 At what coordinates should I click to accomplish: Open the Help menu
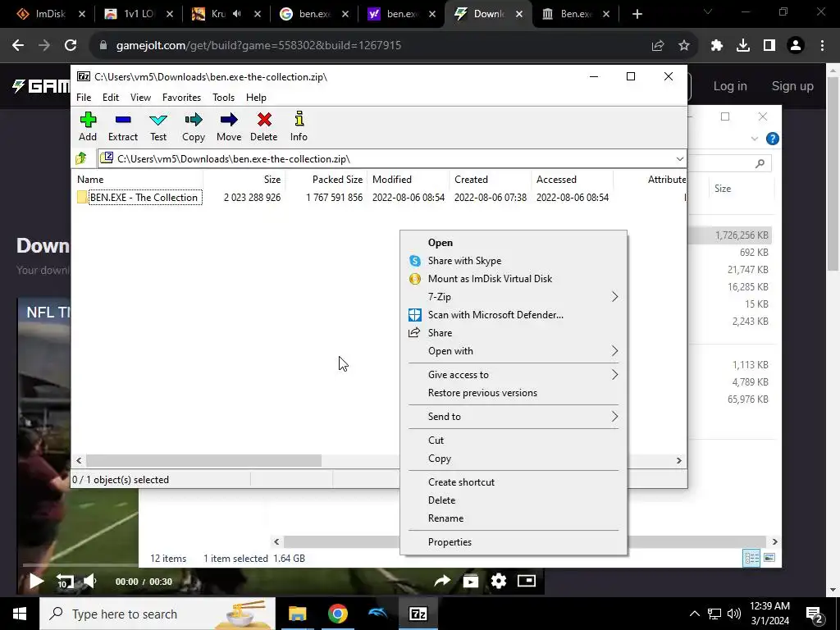256,98
